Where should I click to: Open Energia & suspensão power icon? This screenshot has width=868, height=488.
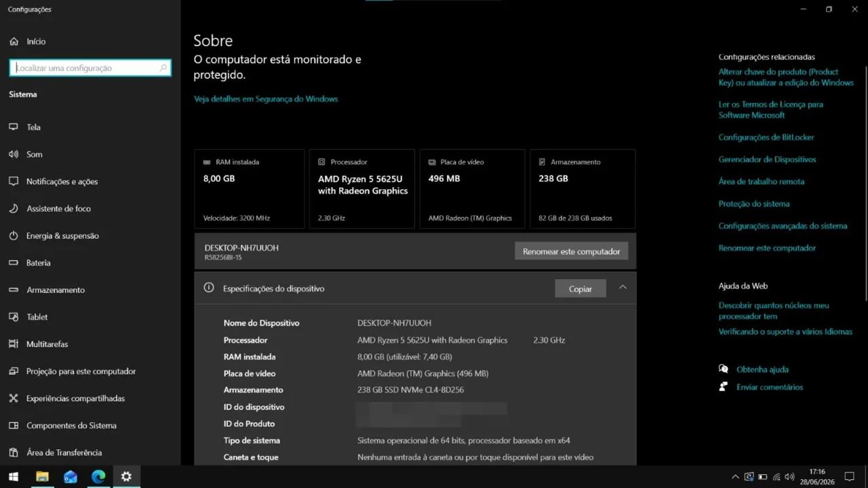pyautogui.click(x=14, y=235)
